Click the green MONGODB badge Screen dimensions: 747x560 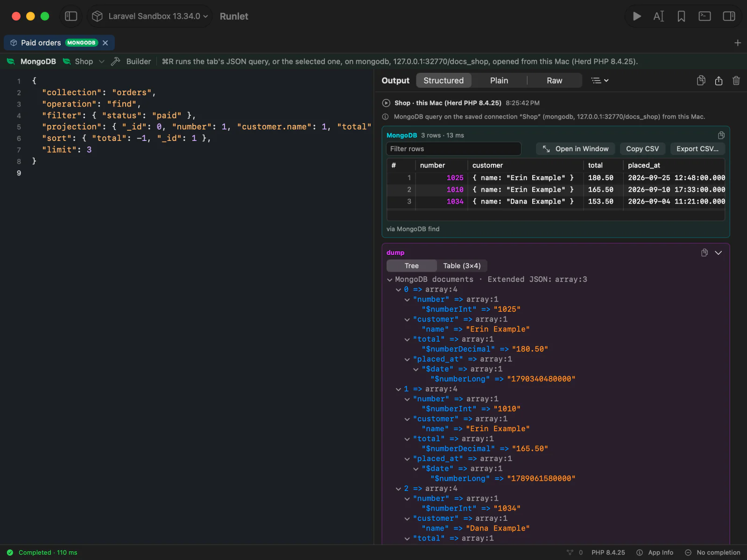(81, 43)
